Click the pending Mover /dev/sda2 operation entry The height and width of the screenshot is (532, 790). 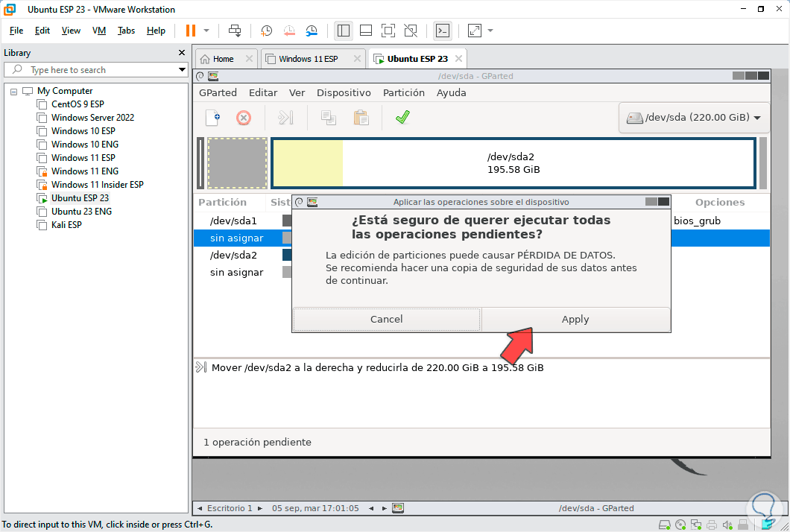pos(377,368)
